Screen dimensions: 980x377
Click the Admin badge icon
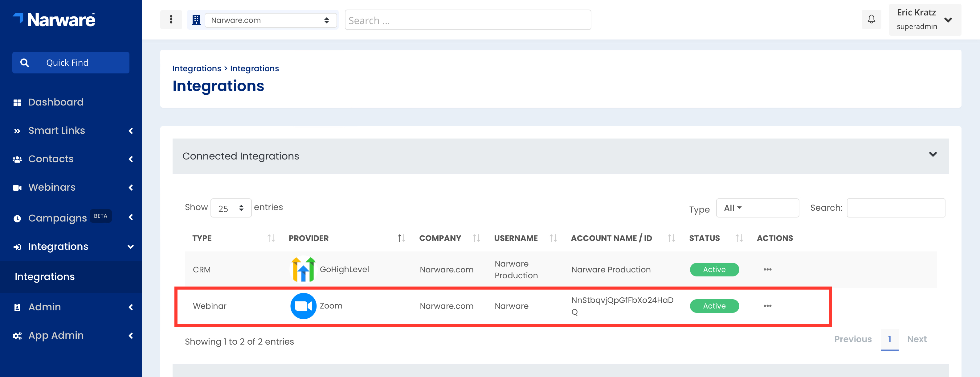tap(17, 307)
